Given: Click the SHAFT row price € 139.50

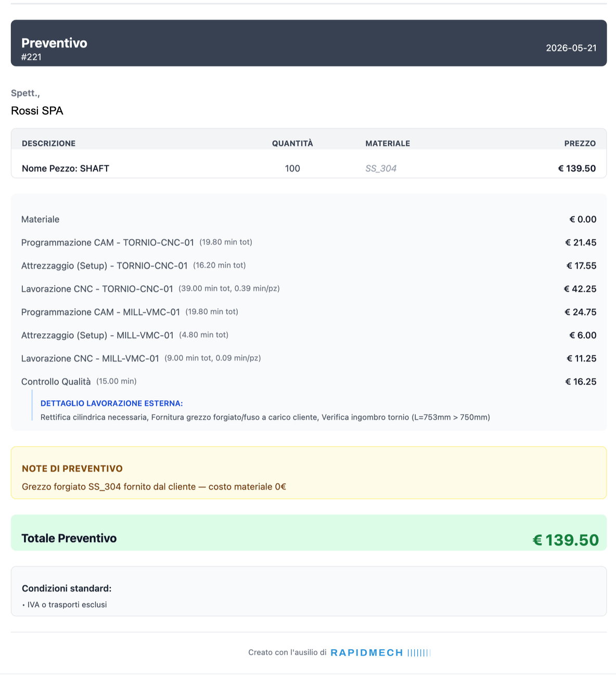Looking at the screenshot, I should (x=577, y=168).
